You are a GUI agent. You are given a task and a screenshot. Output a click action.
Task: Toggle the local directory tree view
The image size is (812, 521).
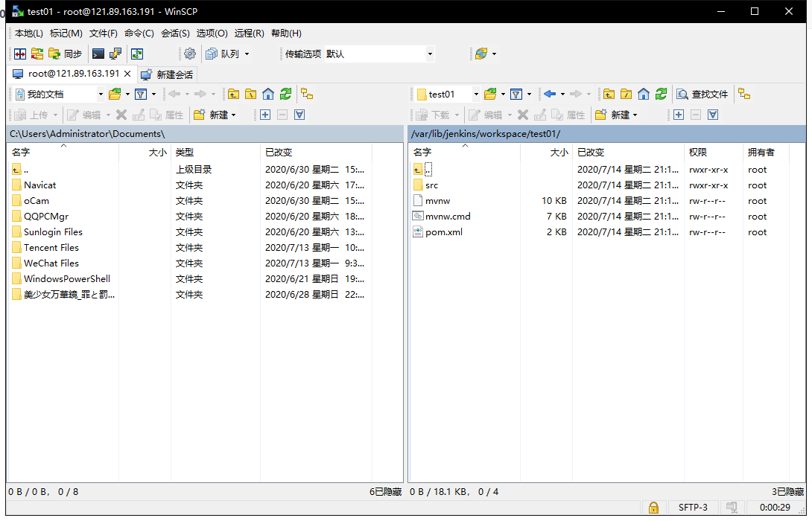(x=307, y=94)
